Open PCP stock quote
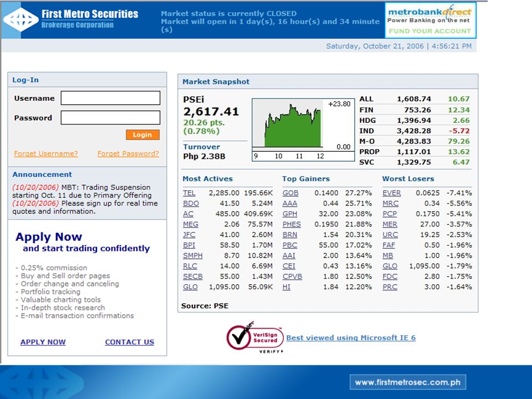 pos(390,214)
